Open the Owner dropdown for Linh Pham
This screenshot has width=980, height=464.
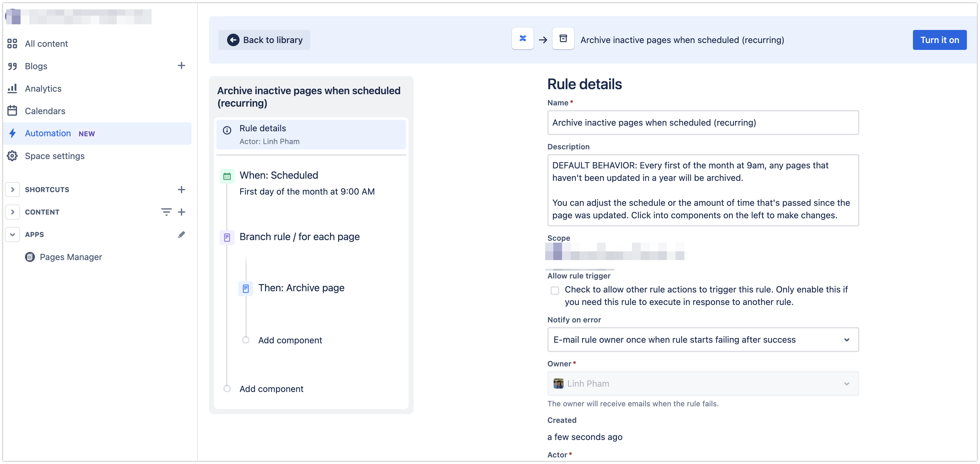(847, 383)
